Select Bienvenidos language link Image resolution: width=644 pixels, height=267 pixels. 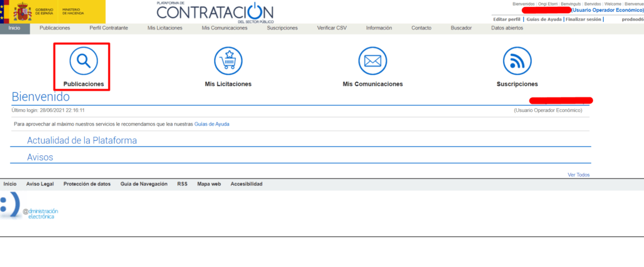click(x=524, y=4)
